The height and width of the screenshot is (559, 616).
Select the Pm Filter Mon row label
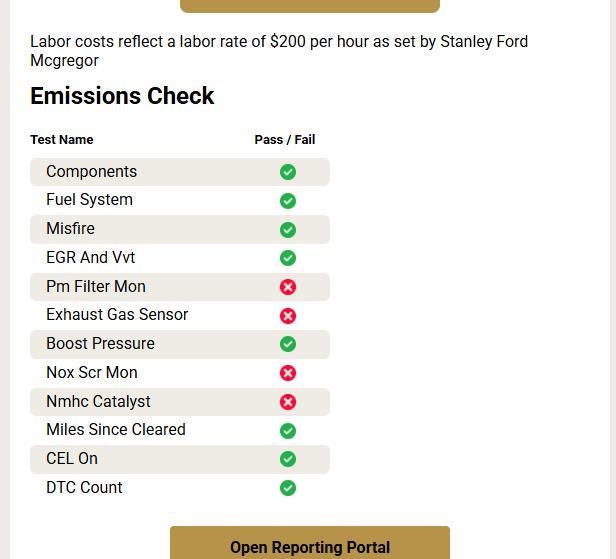click(x=96, y=286)
